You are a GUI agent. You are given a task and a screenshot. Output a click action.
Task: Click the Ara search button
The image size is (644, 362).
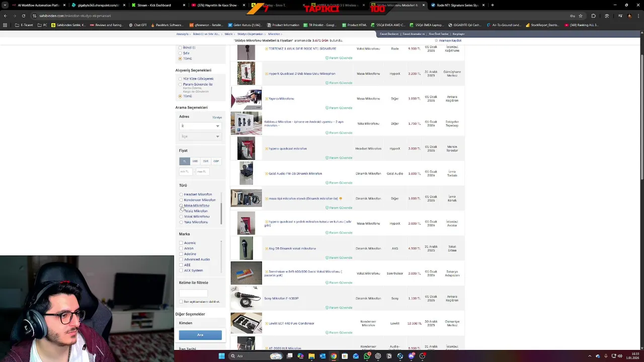coord(200,335)
